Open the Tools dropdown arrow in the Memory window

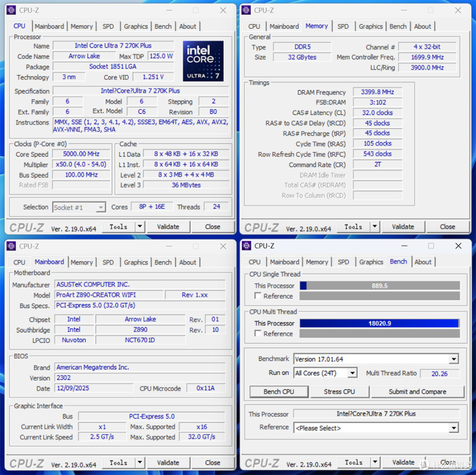375,226
